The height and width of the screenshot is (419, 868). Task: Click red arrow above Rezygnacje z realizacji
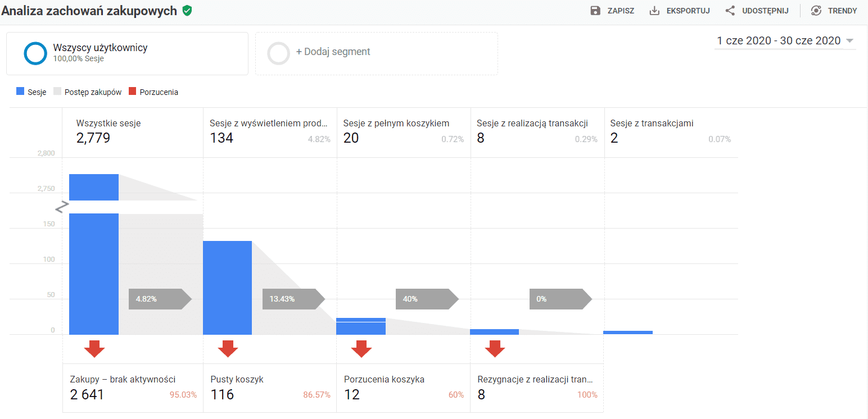495,349
